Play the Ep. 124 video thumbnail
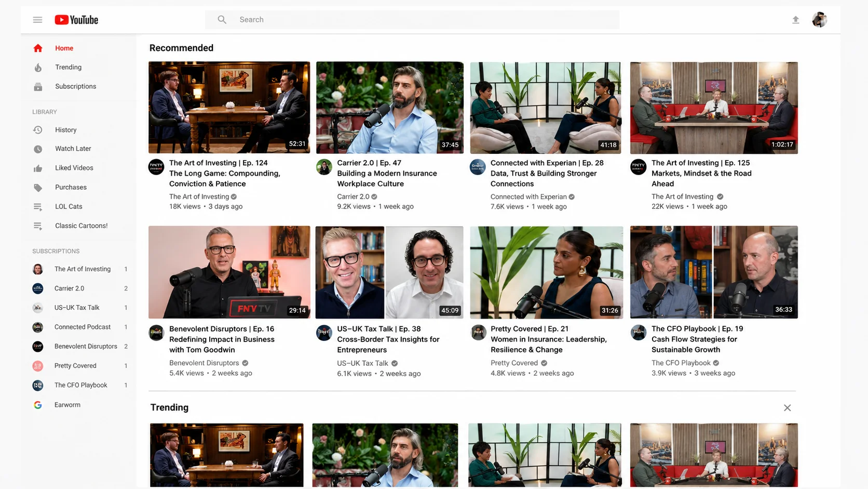This screenshot has width=868, height=489. click(x=229, y=108)
